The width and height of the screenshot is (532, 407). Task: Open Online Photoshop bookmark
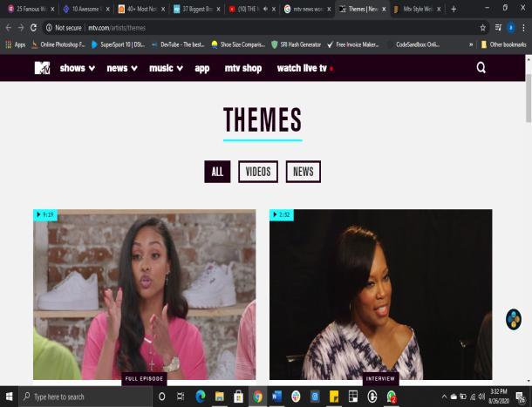tap(58, 44)
